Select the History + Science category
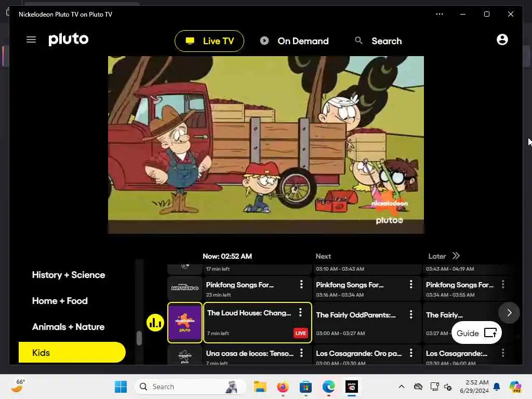This screenshot has height=399, width=532. (x=69, y=275)
